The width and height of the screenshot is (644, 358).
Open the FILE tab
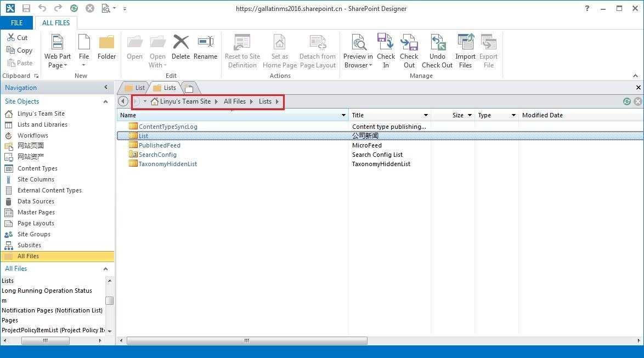point(17,23)
